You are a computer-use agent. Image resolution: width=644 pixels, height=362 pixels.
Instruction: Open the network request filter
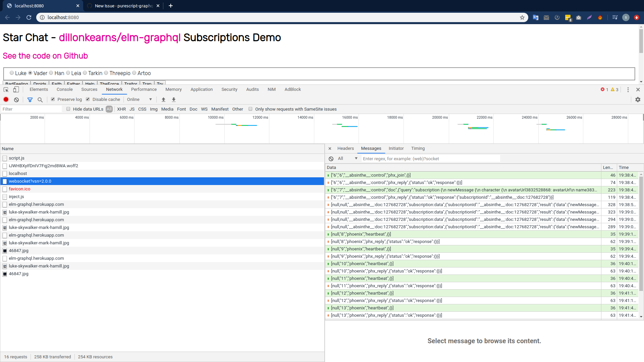[x=30, y=100]
